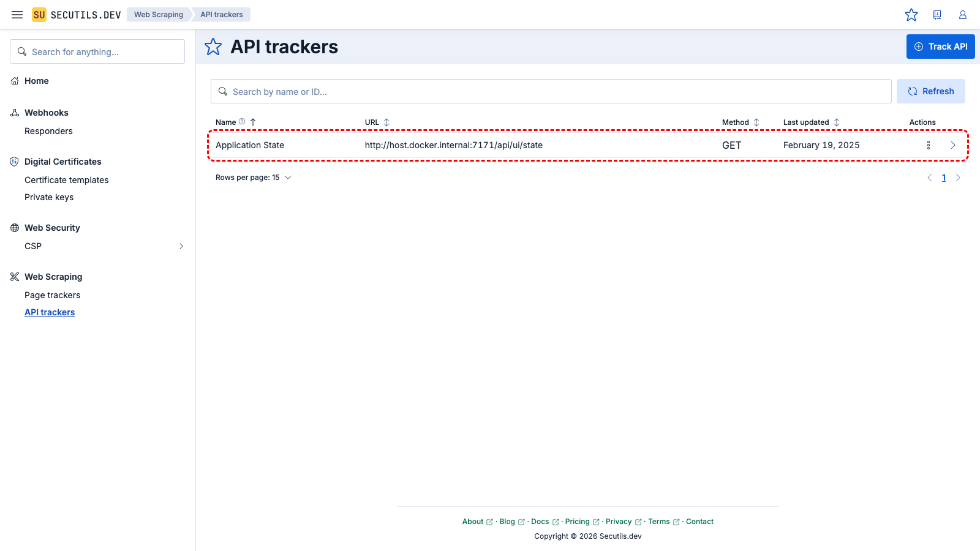Screen dimensions: 980x551
Task: Select page 1 in the pagination control
Action: click(944, 178)
